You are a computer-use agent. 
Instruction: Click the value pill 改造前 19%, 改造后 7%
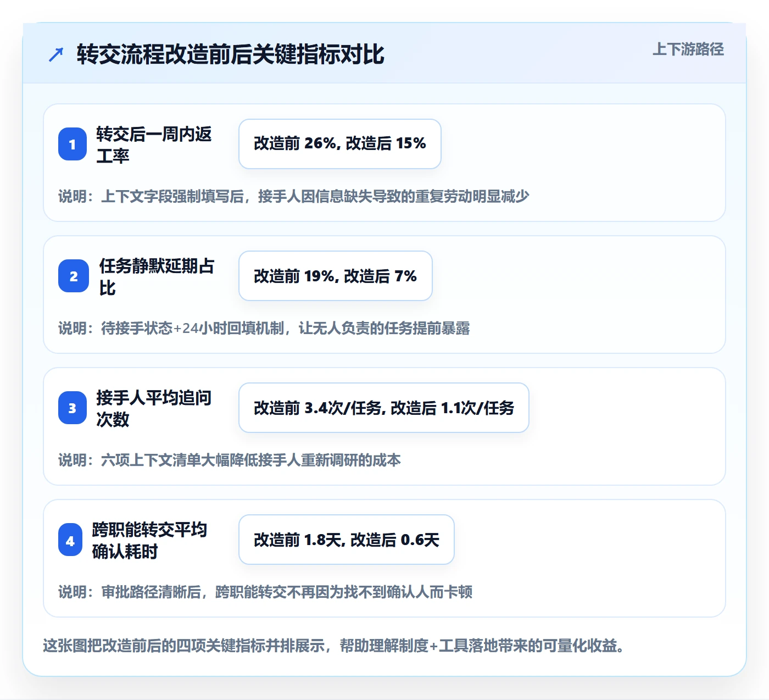click(336, 276)
